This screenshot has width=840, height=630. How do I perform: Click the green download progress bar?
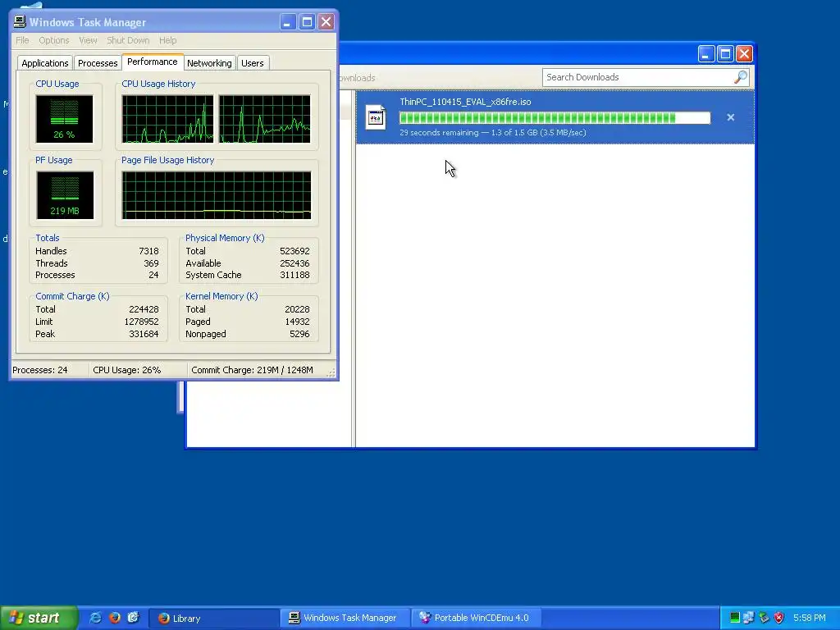tap(555, 118)
